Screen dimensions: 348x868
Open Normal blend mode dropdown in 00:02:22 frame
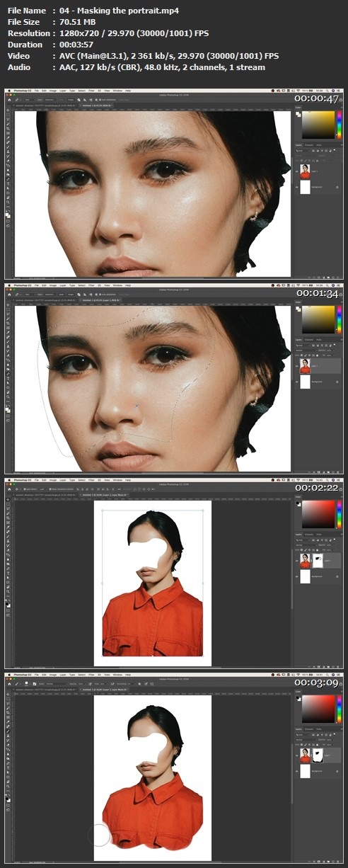(x=306, y=545)
